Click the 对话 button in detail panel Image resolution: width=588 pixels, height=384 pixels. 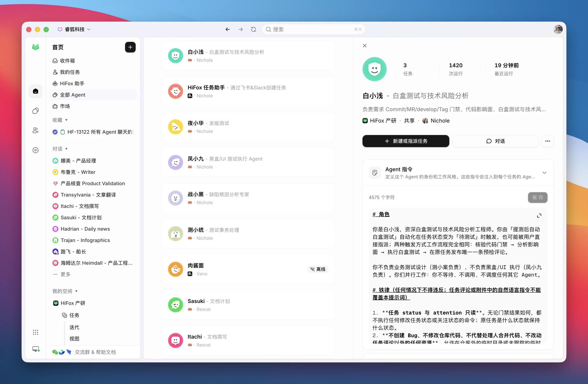pyautogui.click(x=495, y=141)
